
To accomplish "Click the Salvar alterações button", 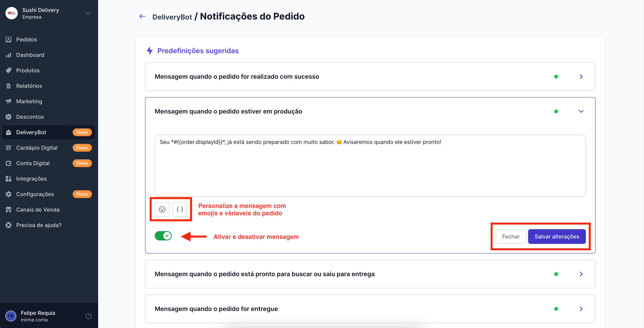I will pyautogui.click(x=557, y=236).
